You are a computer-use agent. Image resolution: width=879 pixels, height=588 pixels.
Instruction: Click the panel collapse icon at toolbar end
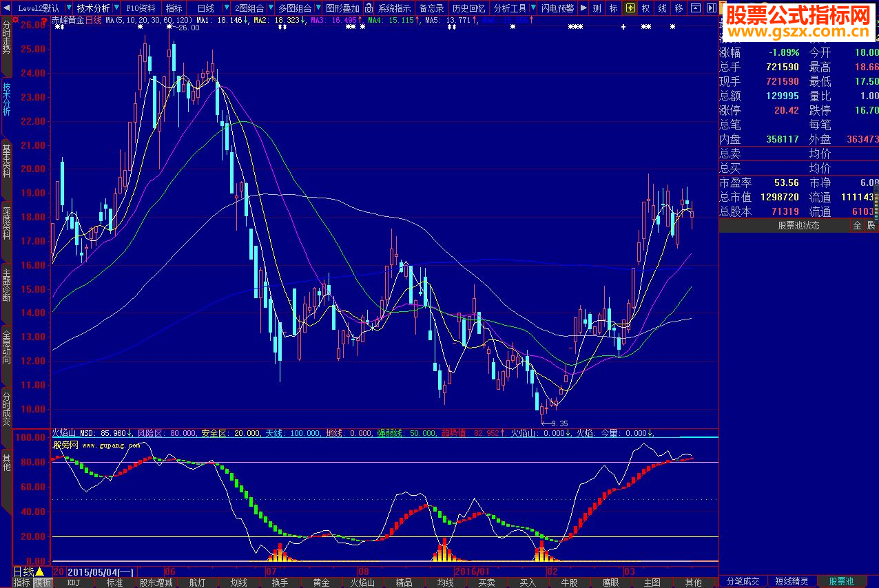tap(710, 8)
